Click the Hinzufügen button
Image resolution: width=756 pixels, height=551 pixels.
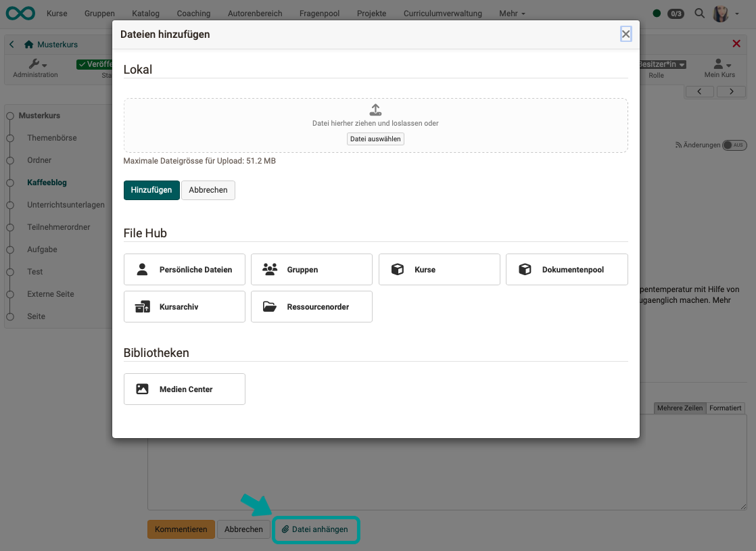[x=151, y=191]
